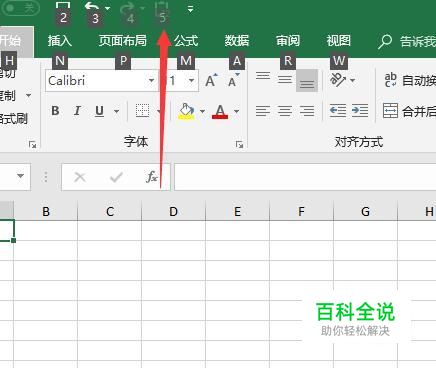Expand the font name dropdown list
This screenshot has height=368, width=436.
[x=151, y=80]
